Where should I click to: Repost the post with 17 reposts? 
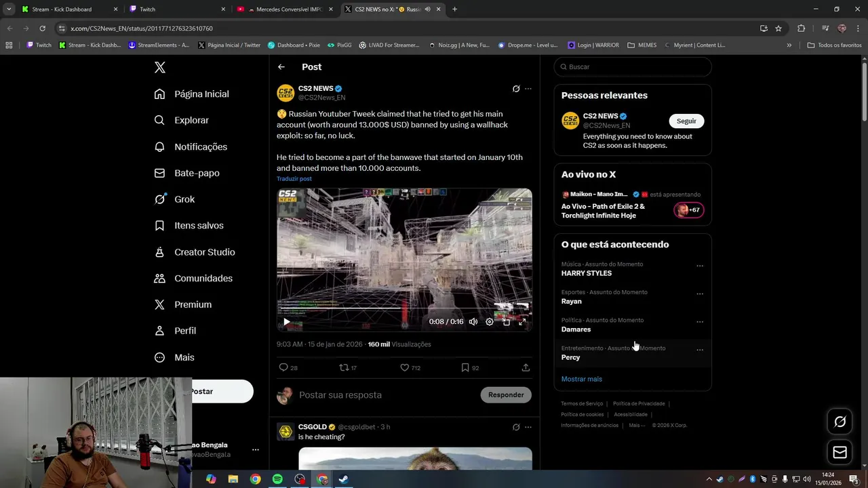coord(348,367)
